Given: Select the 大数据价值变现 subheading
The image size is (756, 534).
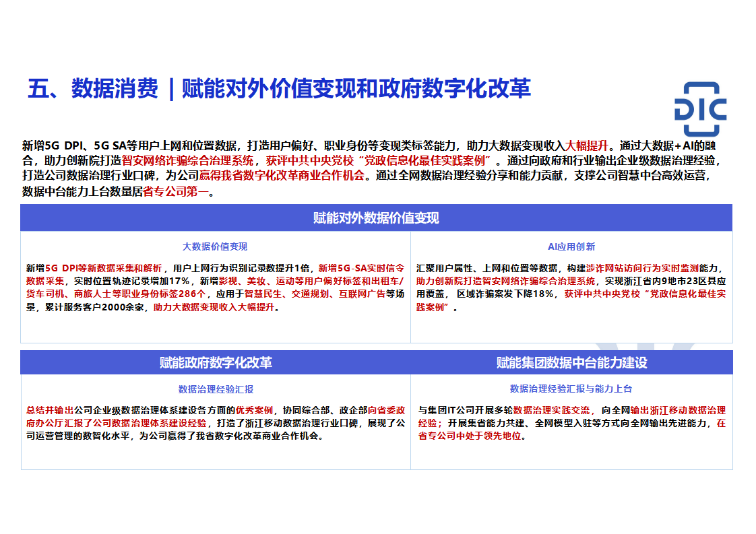Looking at the screenshot, I should pyautogui.click(x=214, y=246).
